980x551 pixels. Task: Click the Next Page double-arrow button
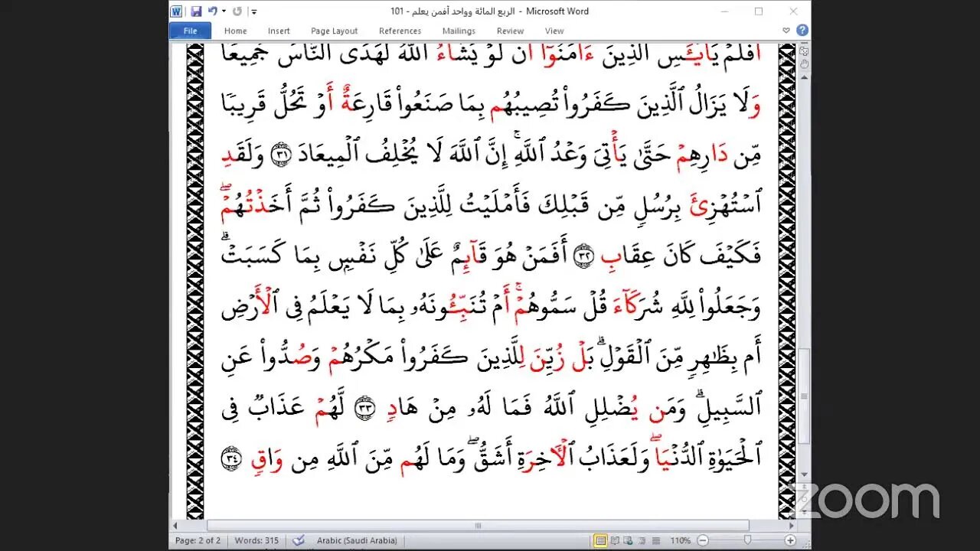[804, 513]
